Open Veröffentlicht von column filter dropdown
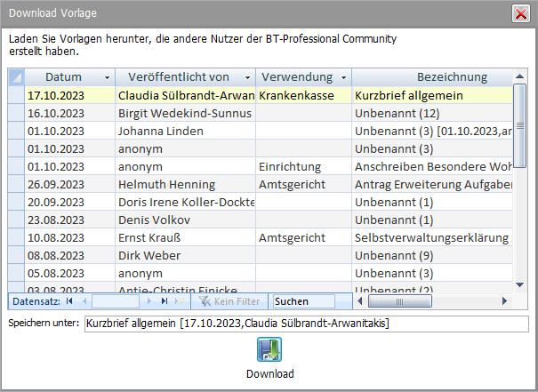The width and height of the screenshot is (538, 392). click(x=246, y=77)
